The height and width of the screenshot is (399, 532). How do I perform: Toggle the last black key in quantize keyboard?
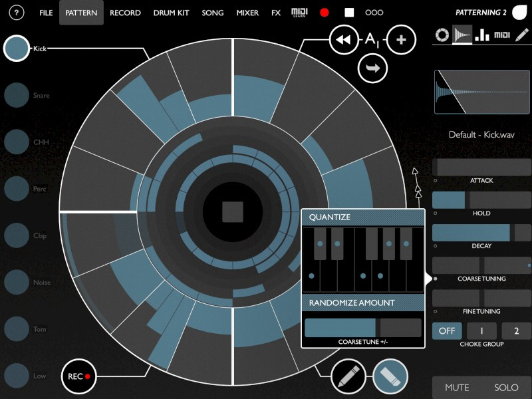(406, 243)
